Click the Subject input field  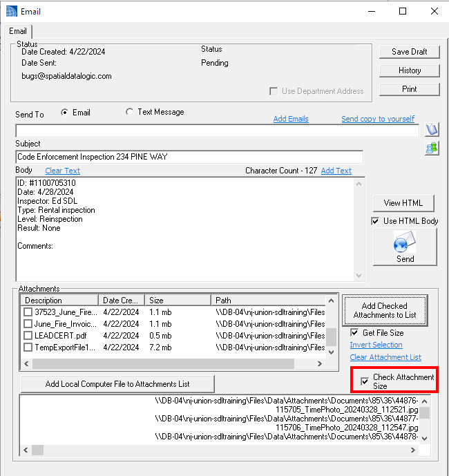(x=189, y=157)
